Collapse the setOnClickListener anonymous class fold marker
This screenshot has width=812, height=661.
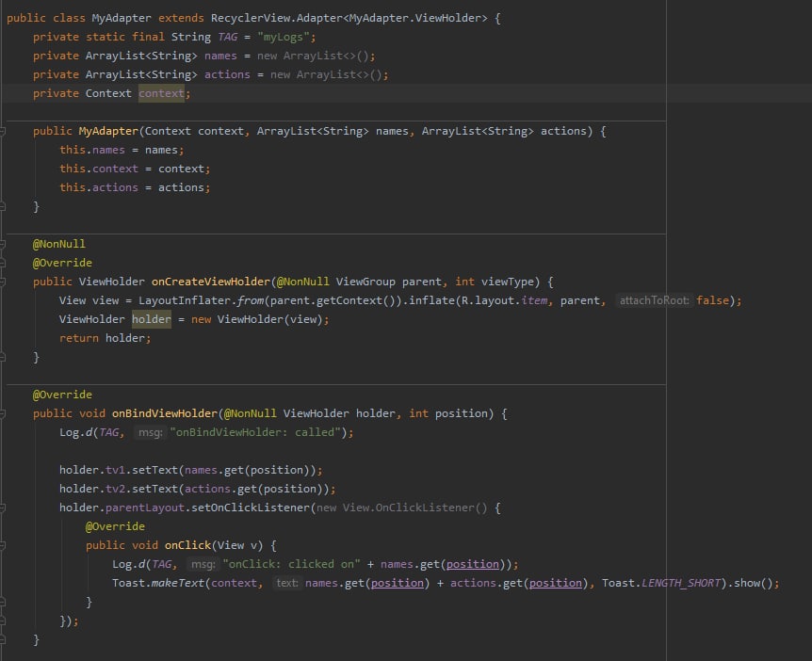pos(2,508)
